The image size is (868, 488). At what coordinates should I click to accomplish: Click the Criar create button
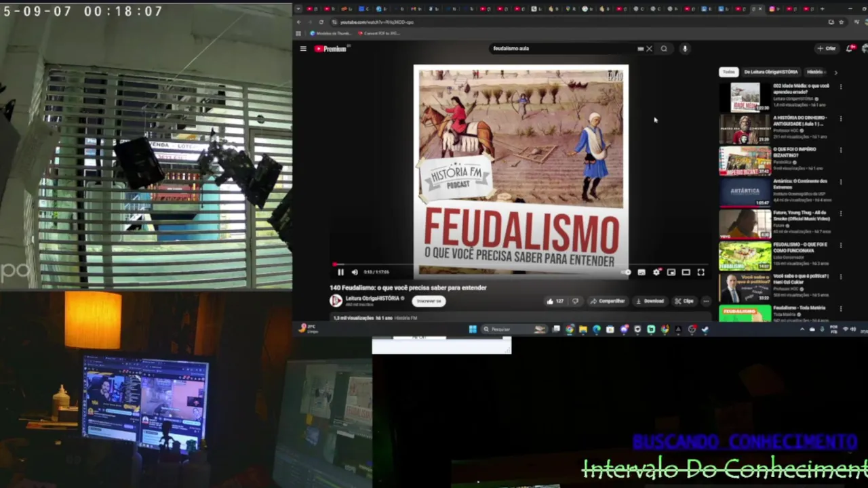click(x=827, y=49)
